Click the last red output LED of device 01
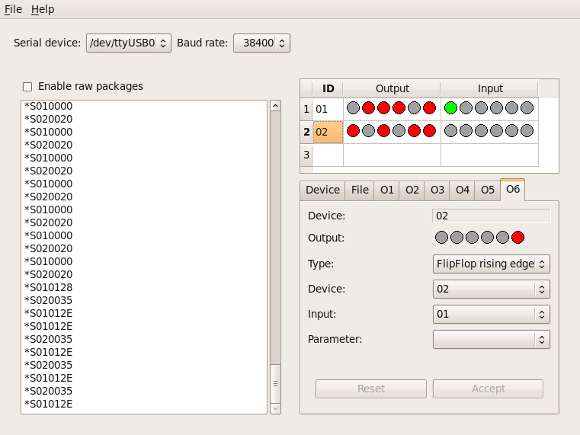Viewport: 580px width, 435px height. click(429, 108)
